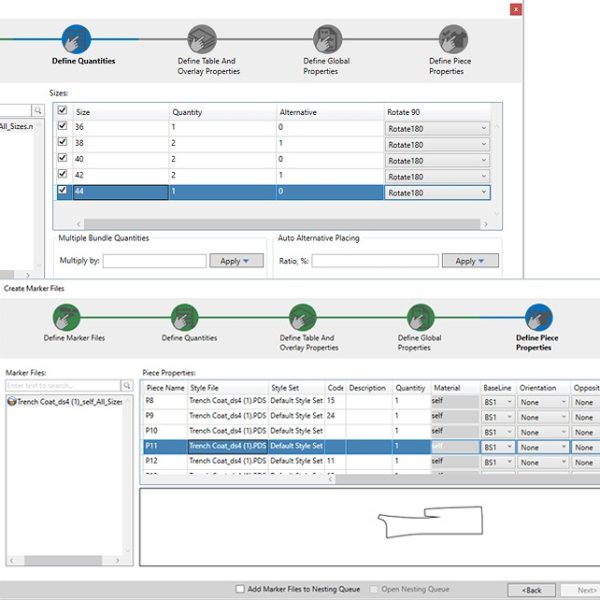Click the Piece Name column header
The width and height of the screenshot is (600, 600).
click(x=165, y=386)
